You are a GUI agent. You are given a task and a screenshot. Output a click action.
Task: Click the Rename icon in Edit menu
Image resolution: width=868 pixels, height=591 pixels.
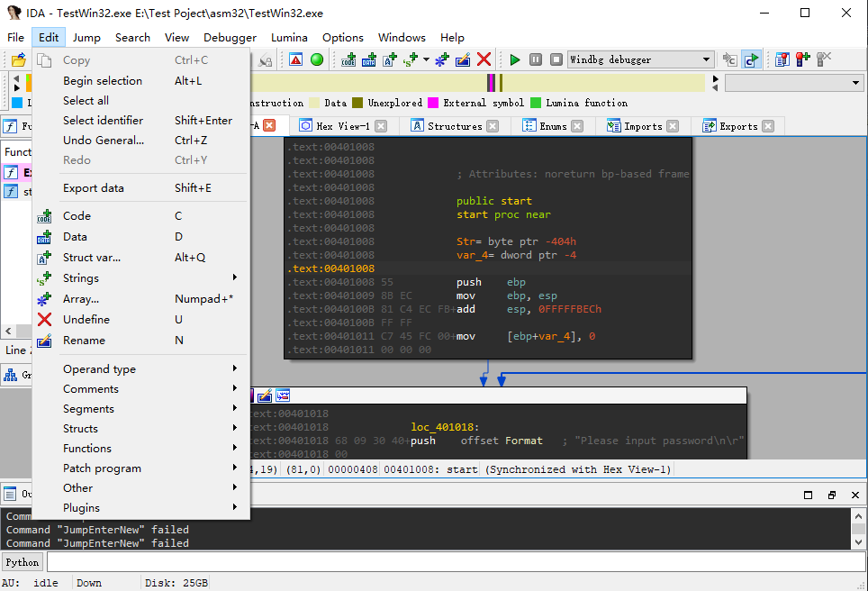pyautogui.click(x=44, y=341)
